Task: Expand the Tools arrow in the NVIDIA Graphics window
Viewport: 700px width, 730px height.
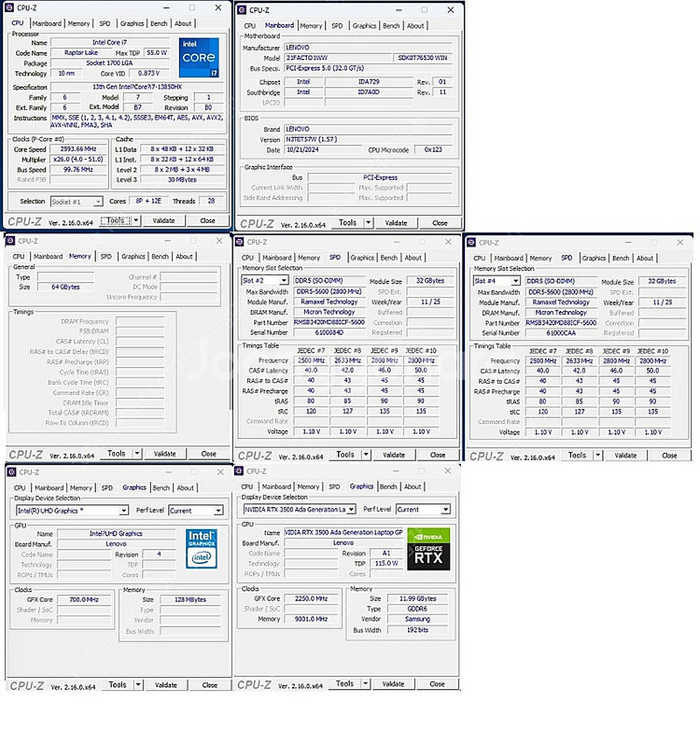Action: (x=366, y=683)
